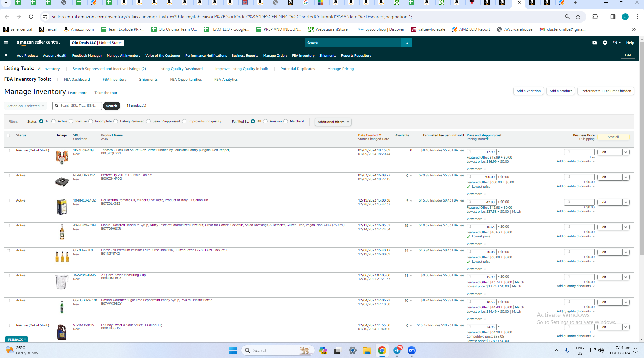Select the Active status filter
Screen dimensions: 644x358
tap(54, 121)
